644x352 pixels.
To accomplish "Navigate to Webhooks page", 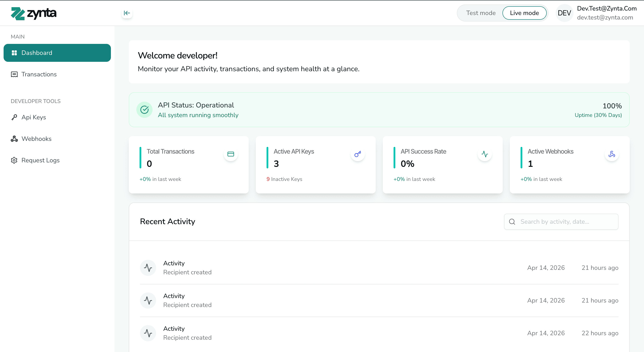I will (36, 139).
